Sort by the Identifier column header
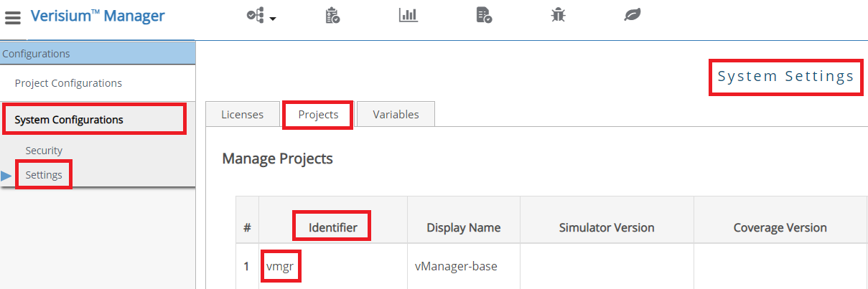 [332, 227]
